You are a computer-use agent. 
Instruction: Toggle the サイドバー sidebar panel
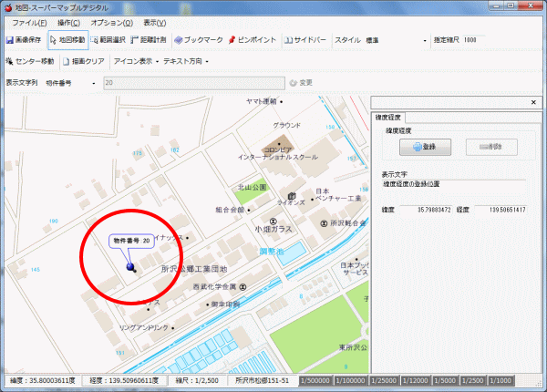[304, 41]
